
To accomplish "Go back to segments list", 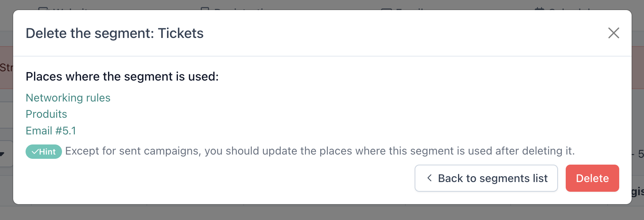I will [486, 178].
